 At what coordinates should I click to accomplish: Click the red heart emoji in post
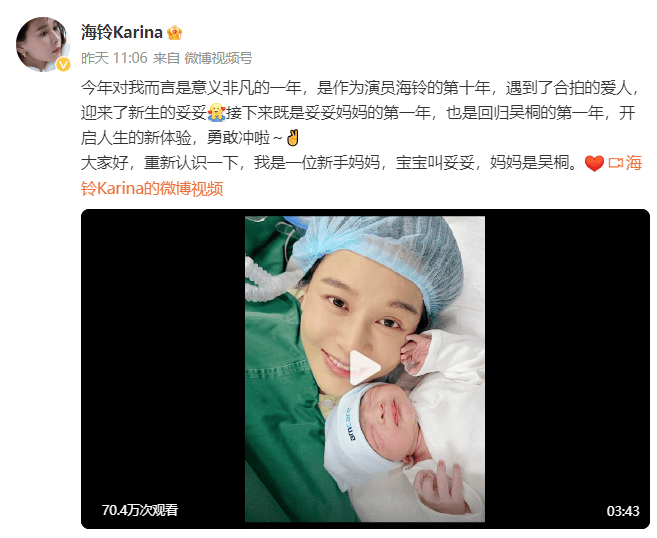click(x=594, y=163)
